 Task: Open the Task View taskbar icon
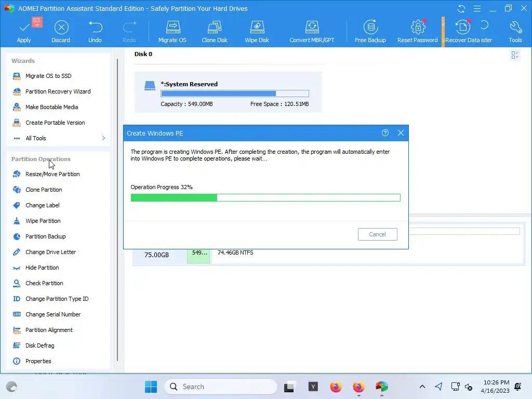click(289, 387)
